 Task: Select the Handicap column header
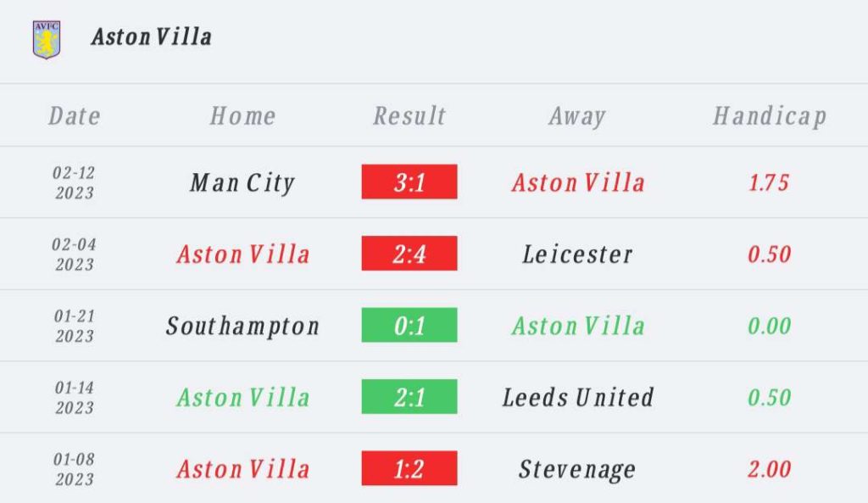coord(769,116)
